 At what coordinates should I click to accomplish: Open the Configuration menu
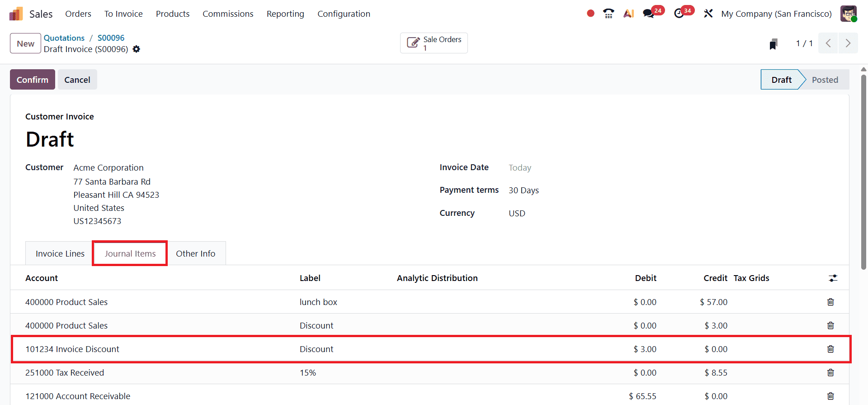pyautogui.click(x=344, y=14)
